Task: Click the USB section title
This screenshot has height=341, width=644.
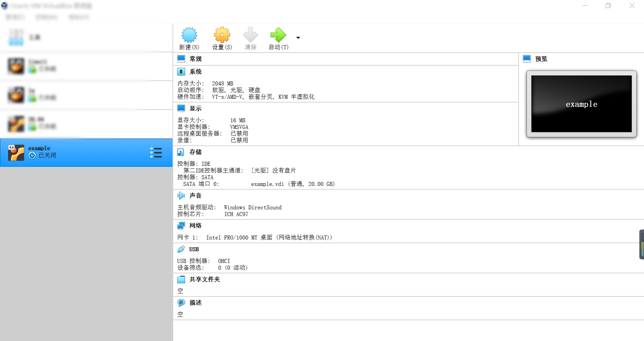Action: tap(194, 249)
